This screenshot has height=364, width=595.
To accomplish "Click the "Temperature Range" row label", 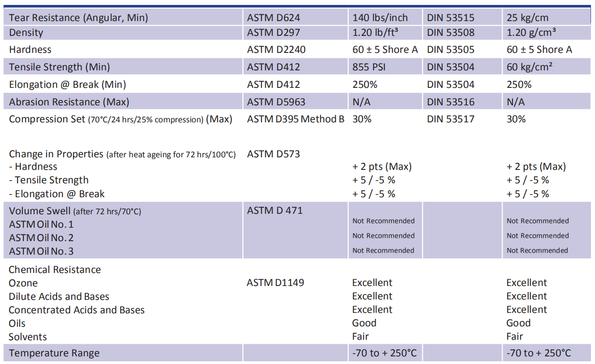I will pos(54,353).
